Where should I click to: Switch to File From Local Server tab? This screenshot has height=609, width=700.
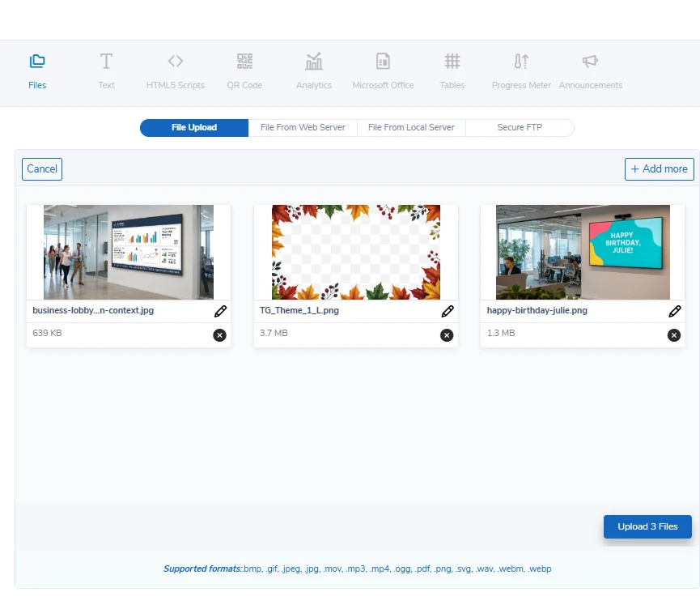[x=411, y=128]
